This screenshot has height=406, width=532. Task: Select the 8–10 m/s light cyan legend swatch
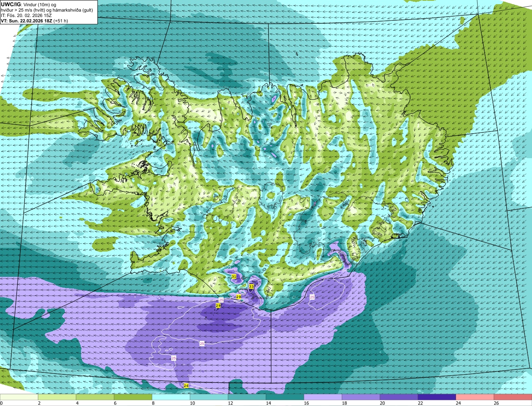[x=171, y=397]
